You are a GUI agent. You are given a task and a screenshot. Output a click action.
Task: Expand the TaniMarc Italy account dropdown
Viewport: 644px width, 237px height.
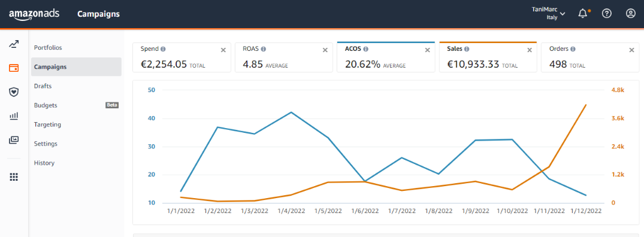click(549, 14)
